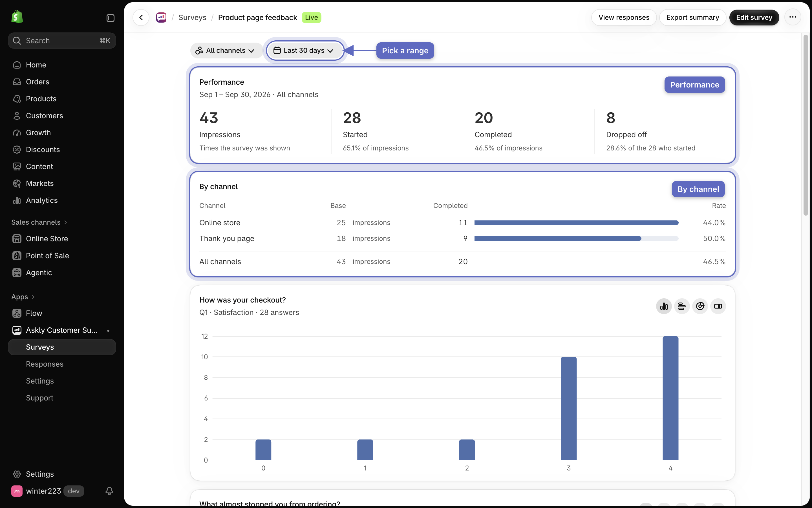Click Edit survey button
Screen dimensions: 812x508
[754, 17]
